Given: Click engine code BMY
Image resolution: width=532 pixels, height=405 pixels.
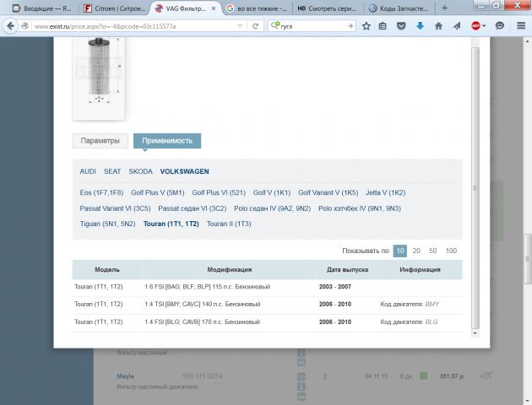Looking at the screenshot, I should point(432,305).
